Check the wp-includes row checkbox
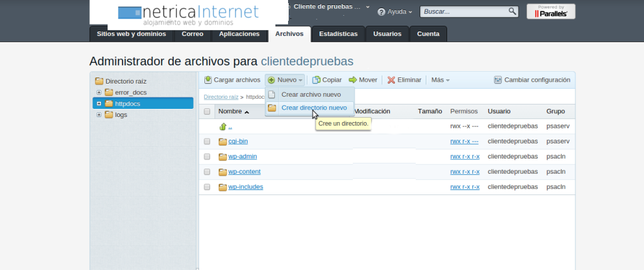644x270 pixels. coord(207,188)
